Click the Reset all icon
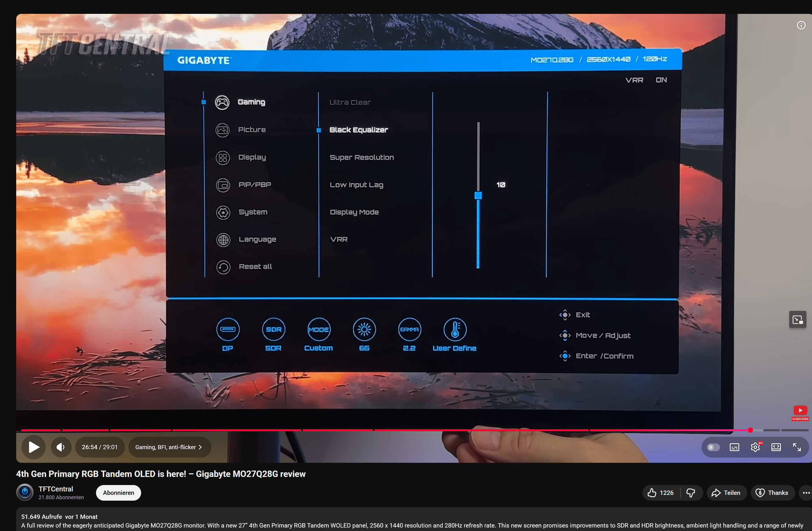This screenshot has height=531, width=812. point(223,267)
